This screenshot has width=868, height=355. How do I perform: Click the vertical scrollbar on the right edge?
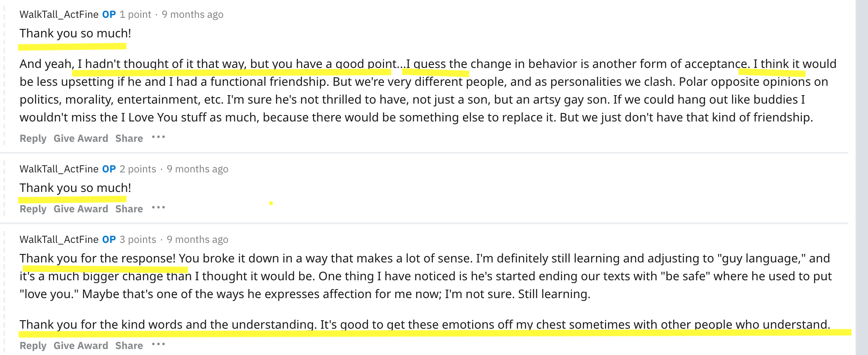pyautogui.click(x=862, y=177)
